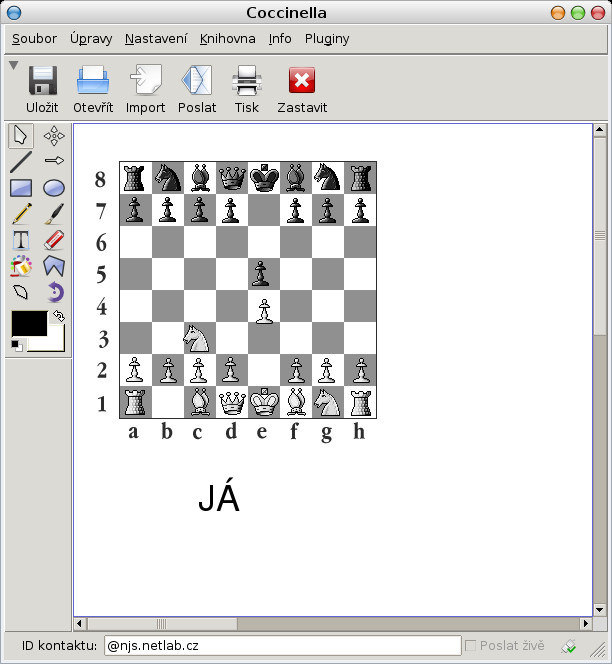Image resolution: width=612 pixels, height=664 pixels.
Task: Click the white knight on g1
Action: (x=327, y=402)
